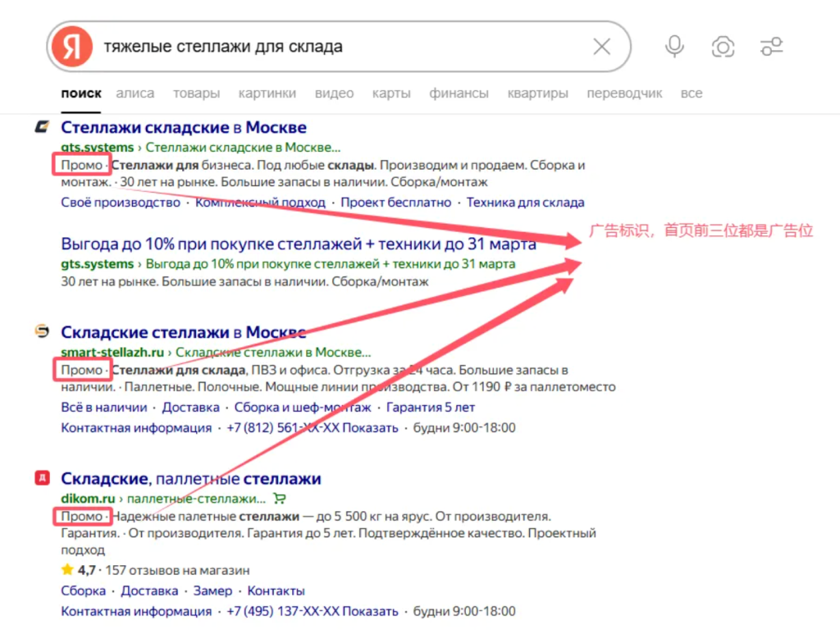Switch to the картинки tab
Viewport: 840px width, 643px height.
coord(267,93)
